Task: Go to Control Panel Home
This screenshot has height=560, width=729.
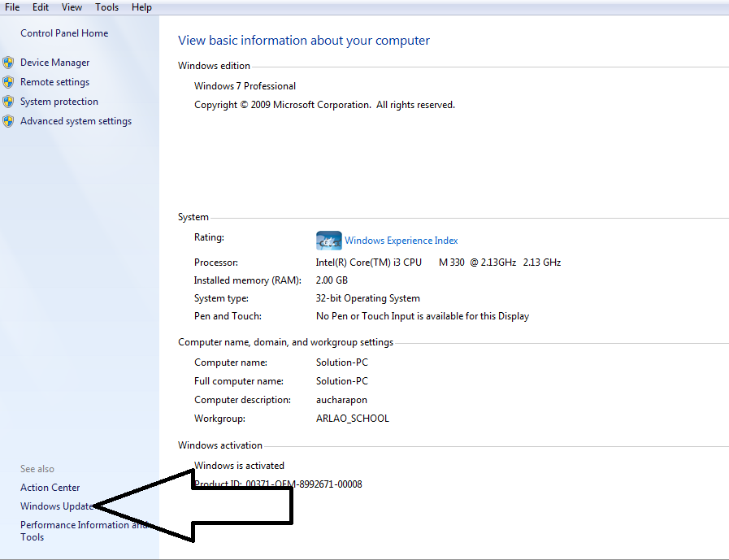Action: click(x=64, y=33)
